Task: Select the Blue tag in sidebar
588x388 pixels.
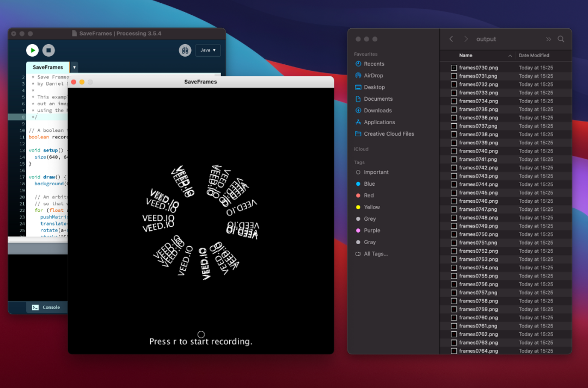Action: (x=365, y=184)
